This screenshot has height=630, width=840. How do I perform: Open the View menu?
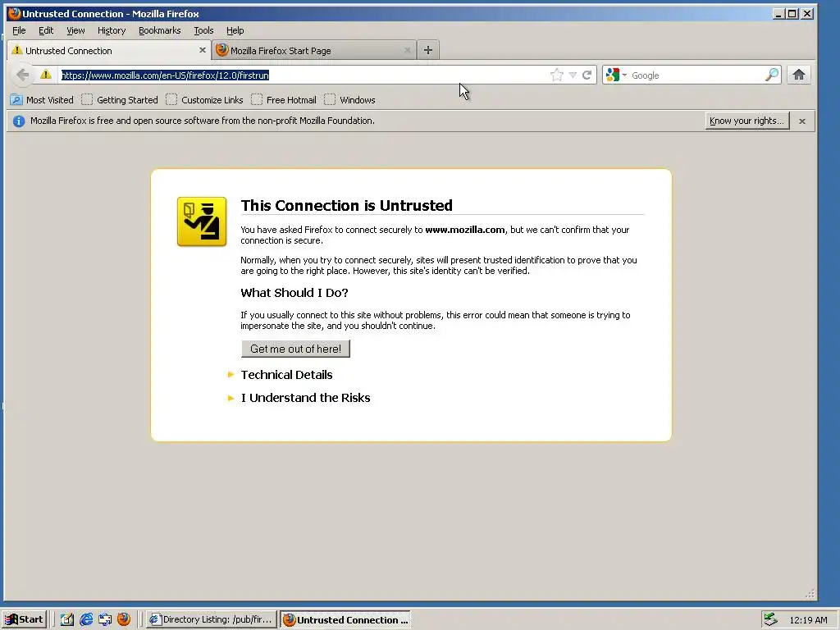coord(75,30)
